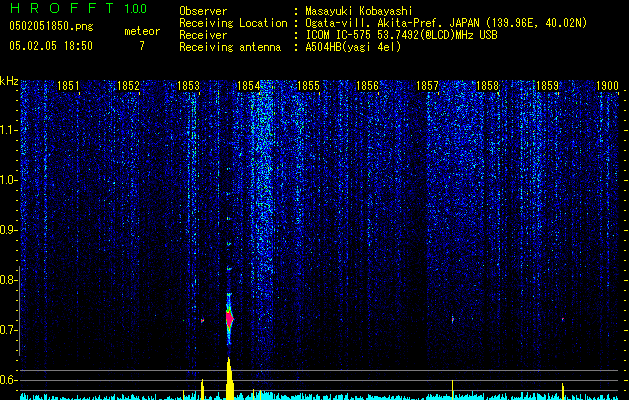The width and height of the screenshot is (629, 400).
Task: Click observer name Masayuki Kobayashi
Action: [x=359, y=11]
